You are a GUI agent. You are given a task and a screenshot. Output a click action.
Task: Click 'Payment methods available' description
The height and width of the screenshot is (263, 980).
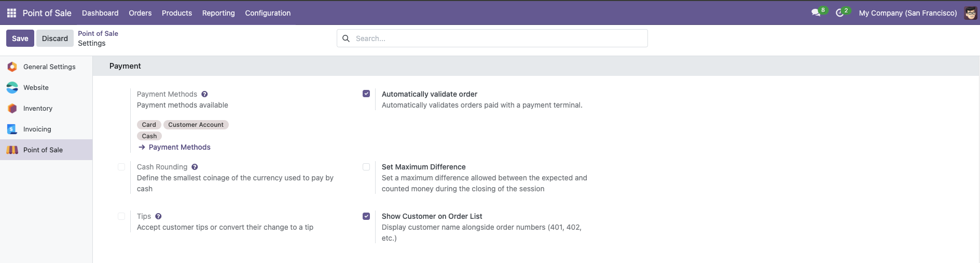[x=183, y=105]
